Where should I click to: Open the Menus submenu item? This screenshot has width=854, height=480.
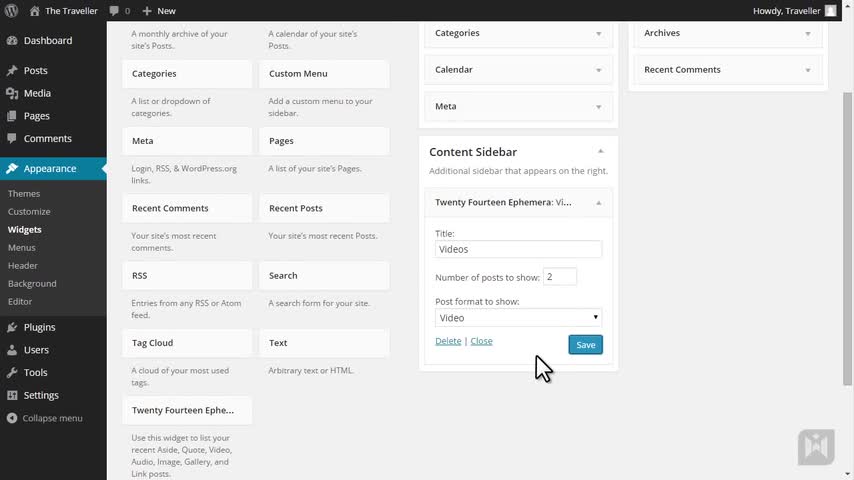pos(21,247)
